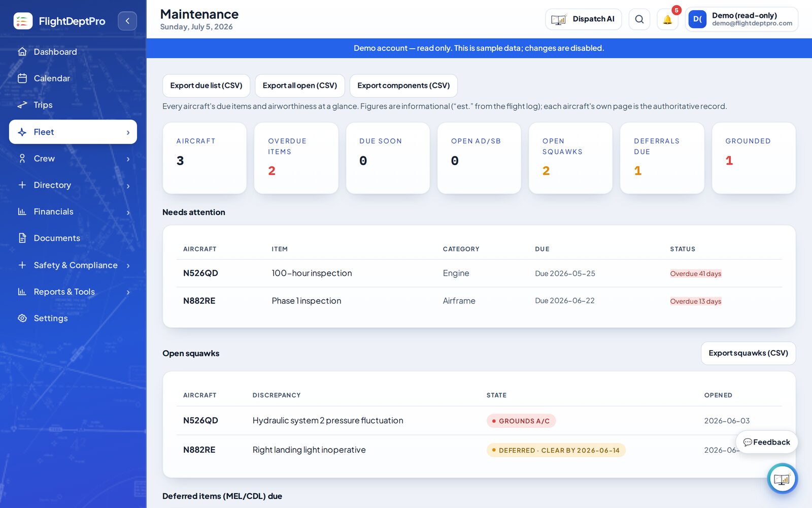
Task: Click Export due list (CSV)
Action: point(206,86)
